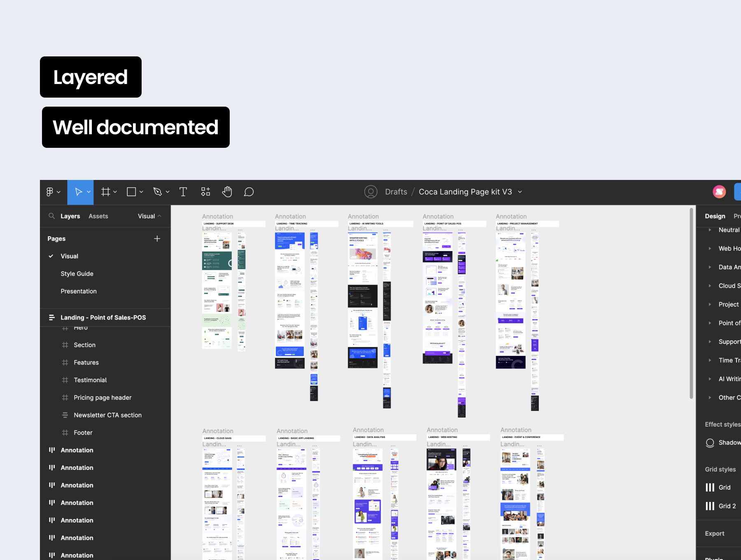
Task: Select the Comment tool
Action: (249, 192)
